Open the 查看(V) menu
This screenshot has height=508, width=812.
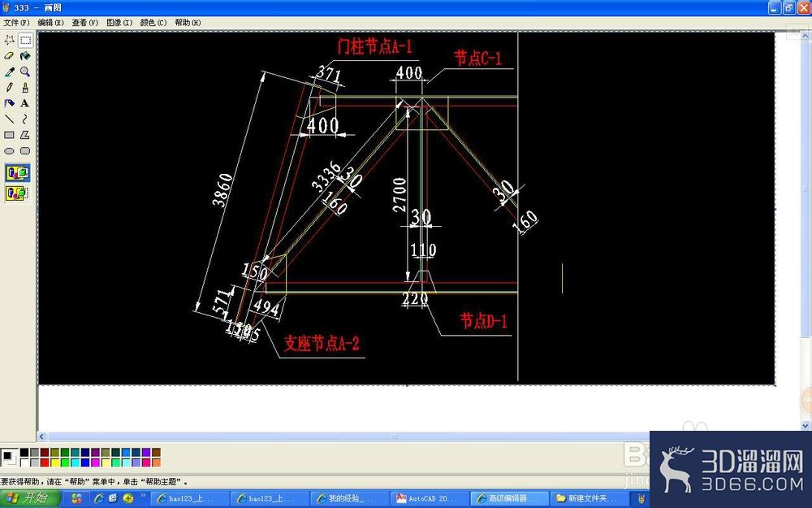[85, 23]
